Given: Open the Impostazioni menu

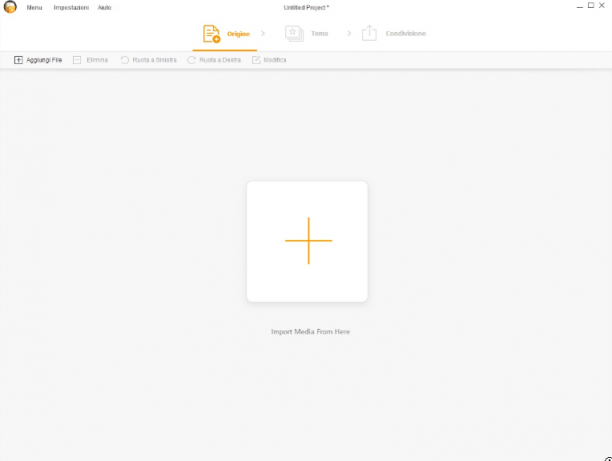Looking at the screenshot, I should click(71, 7).
